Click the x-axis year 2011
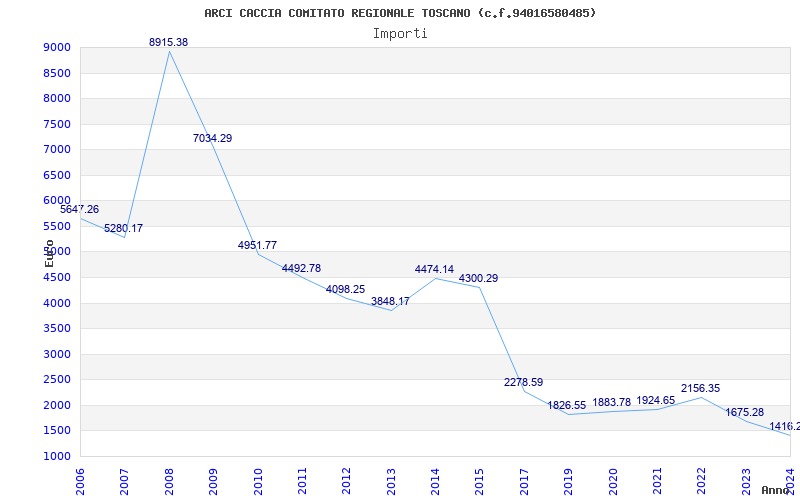800x500 pixels. tap(302, 481)
